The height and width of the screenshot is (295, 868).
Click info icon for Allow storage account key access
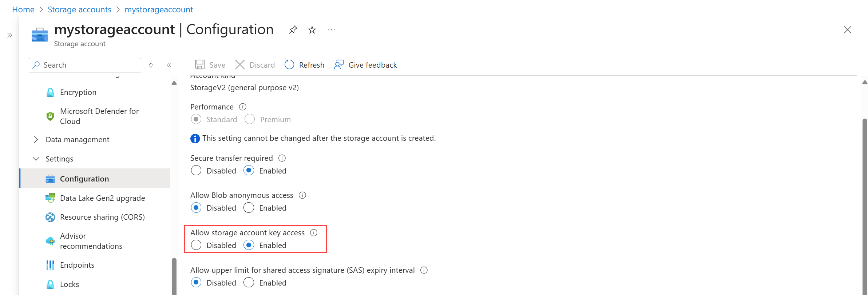(x=314, y=233)
